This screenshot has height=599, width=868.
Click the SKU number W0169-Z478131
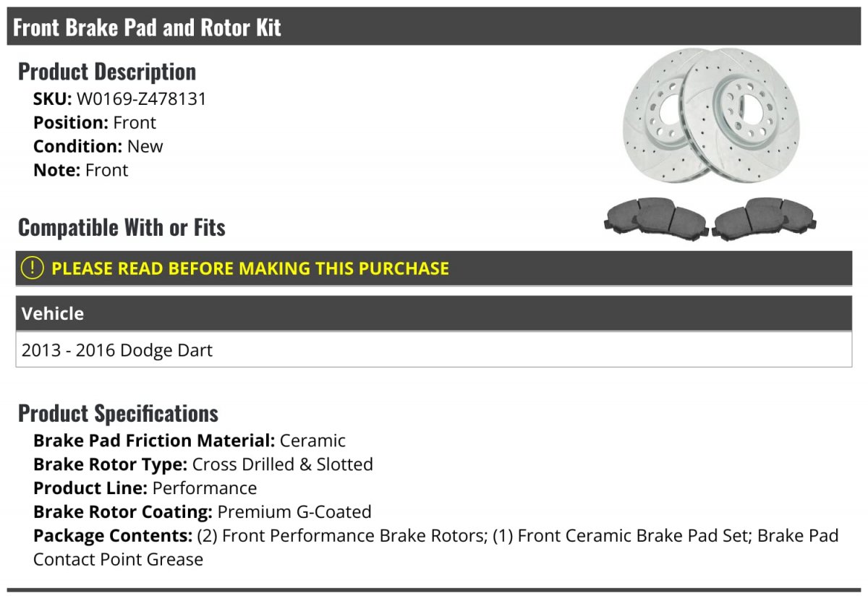click(141, 99)
